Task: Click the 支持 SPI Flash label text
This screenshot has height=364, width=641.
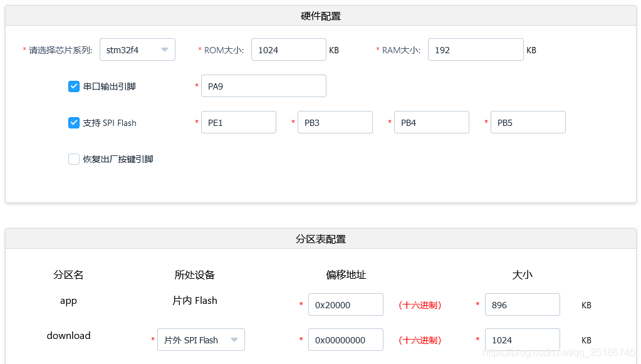Action: pyautogui.click(x=110, y=123)
